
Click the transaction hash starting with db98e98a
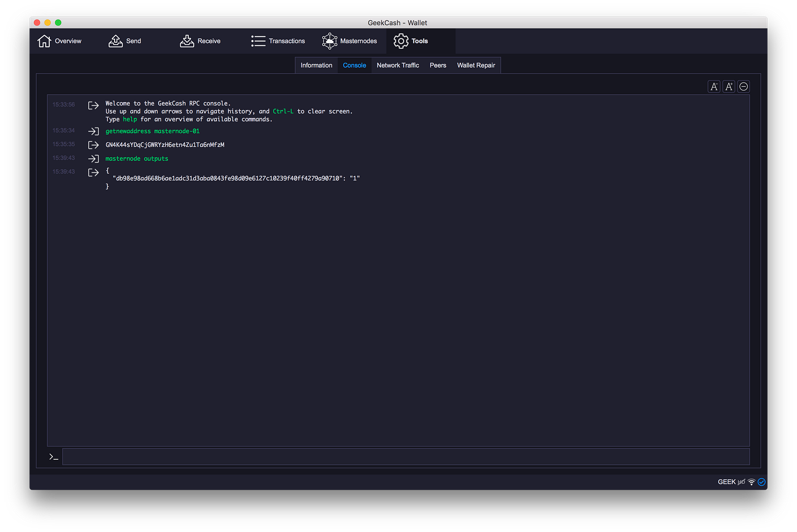pos(229,178)
